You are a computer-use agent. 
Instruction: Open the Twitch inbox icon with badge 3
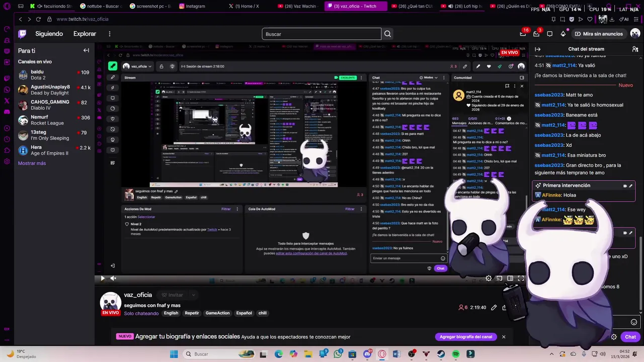536,34
